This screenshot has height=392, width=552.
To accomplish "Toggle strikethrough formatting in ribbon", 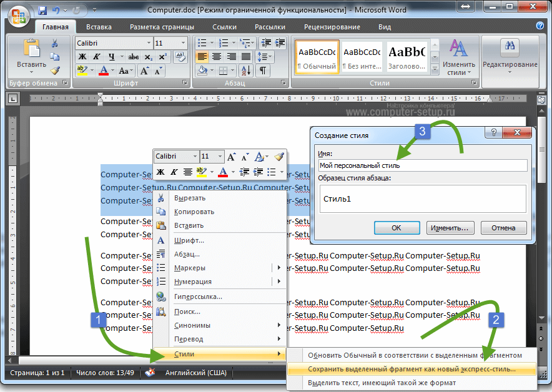I will 134,57.
